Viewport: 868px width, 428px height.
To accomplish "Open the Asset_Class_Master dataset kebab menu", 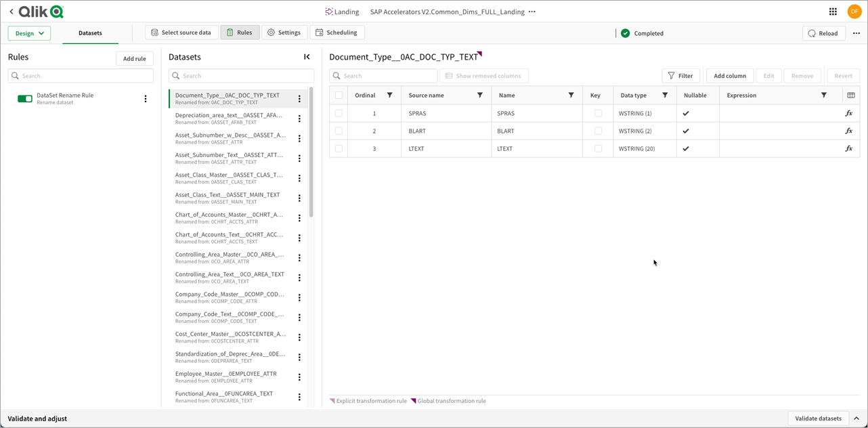I will [299, 178].
